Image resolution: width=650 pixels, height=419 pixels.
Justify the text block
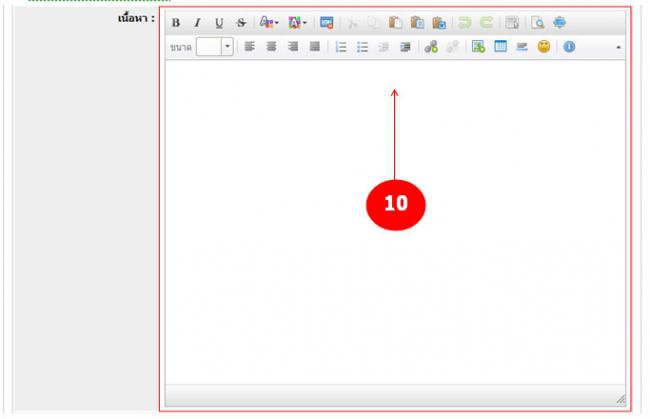click(315, 46)
